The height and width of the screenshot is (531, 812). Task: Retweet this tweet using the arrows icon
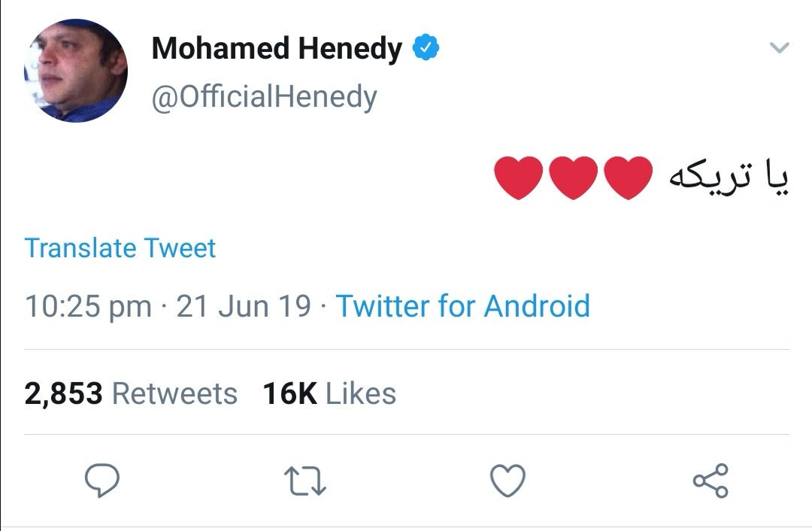[304, 480]
